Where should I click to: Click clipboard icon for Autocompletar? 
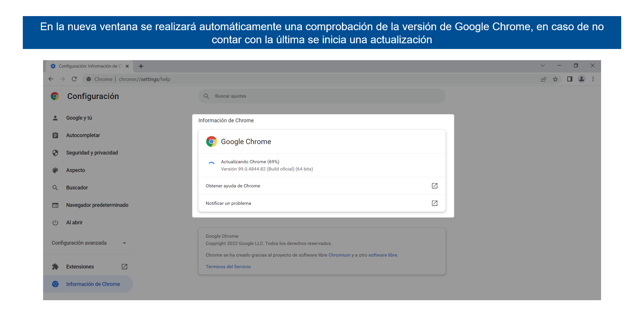coord(55,136)
